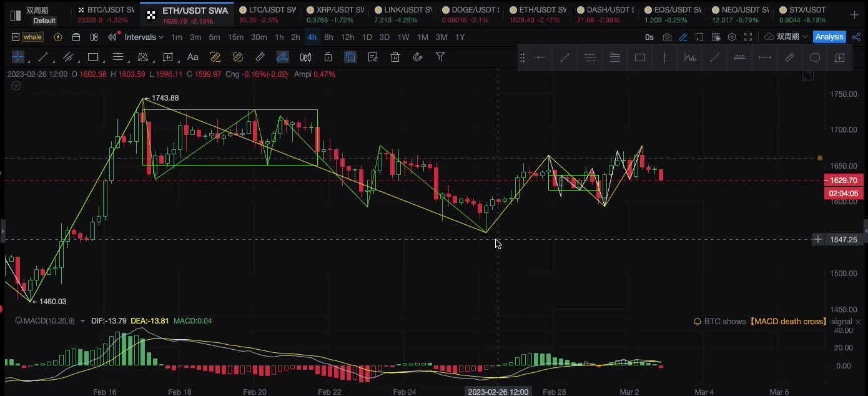Choose rectangle tool in floating drawing toolbar
This screenshot has width=868, height=396.
click(x=639, y=58)
